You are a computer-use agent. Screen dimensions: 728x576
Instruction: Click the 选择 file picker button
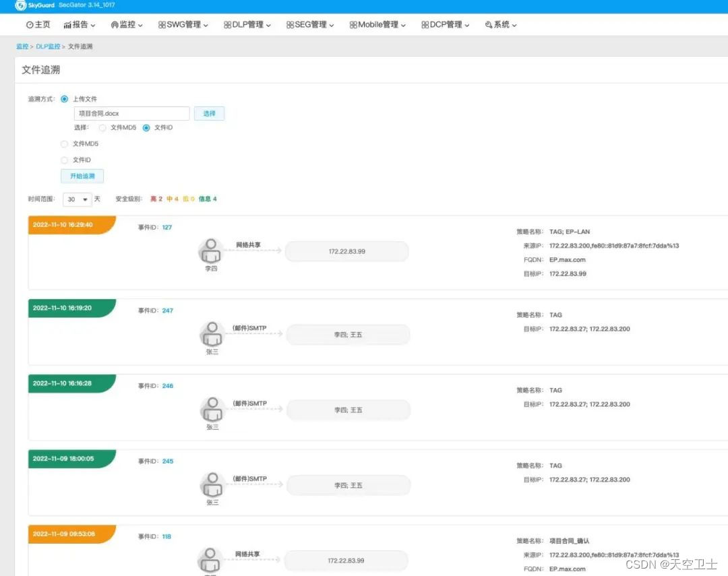(x=209, y=113)
